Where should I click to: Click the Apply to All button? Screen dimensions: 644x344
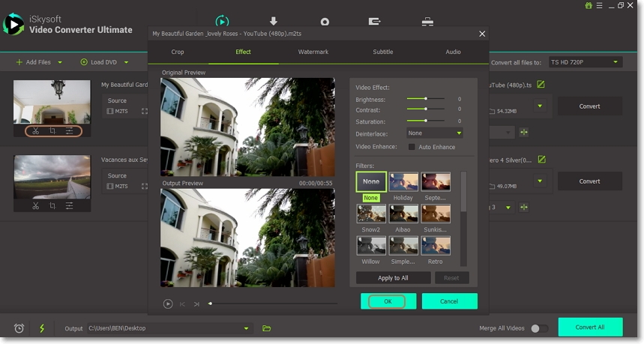click(393, 278)
